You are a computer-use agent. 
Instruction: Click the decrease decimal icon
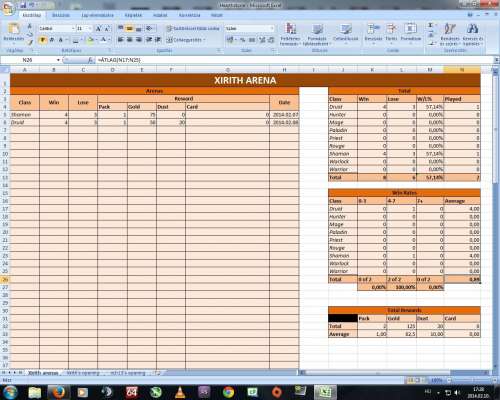(x=271, y=40)
